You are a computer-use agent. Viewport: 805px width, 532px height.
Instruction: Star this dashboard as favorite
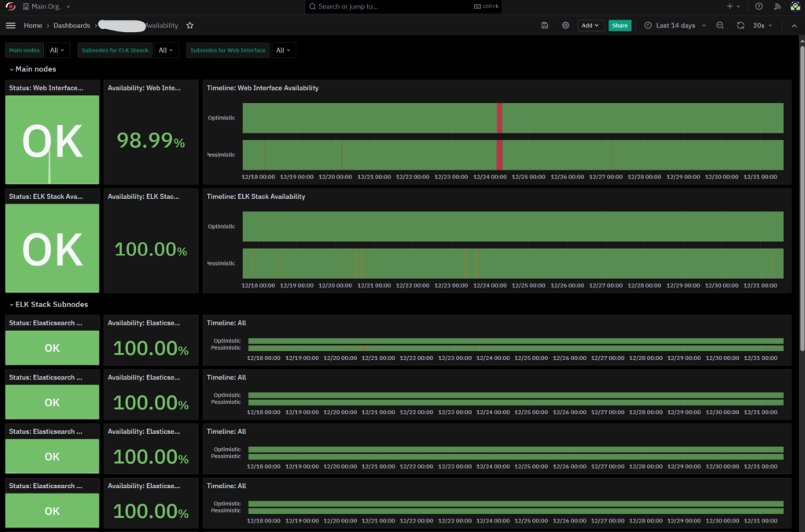point(190,26)
